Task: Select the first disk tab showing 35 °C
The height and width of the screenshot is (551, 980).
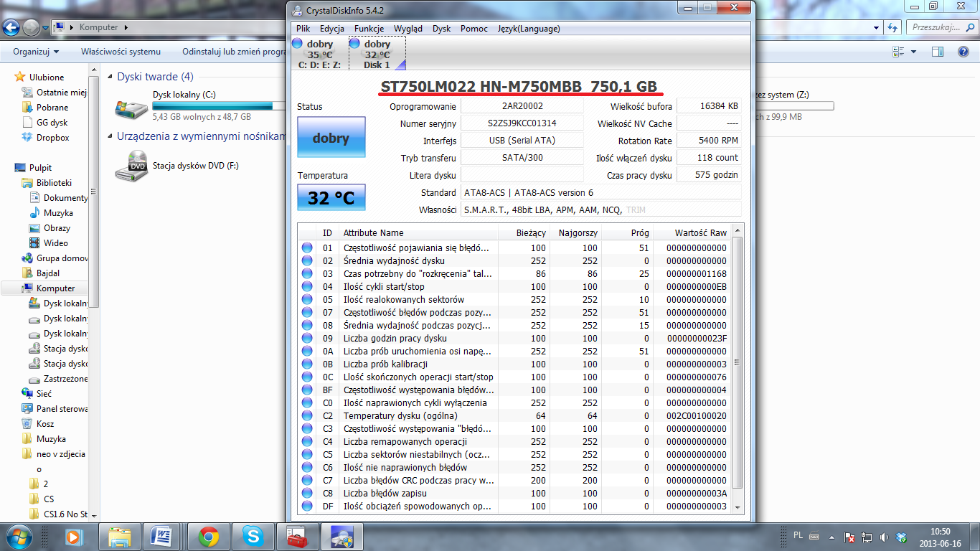Action: coord(319,55)
